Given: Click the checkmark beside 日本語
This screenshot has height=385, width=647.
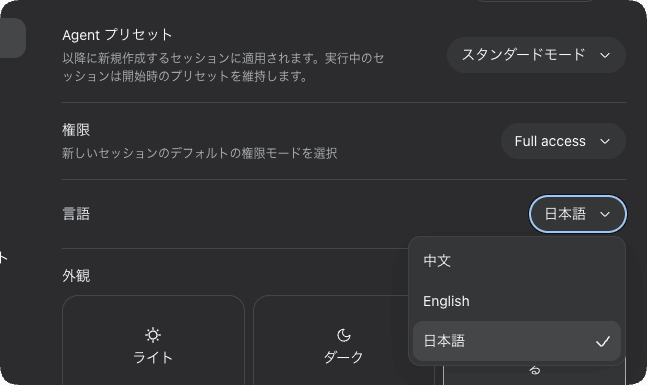Looking at the screenshot, I should 603,341.
